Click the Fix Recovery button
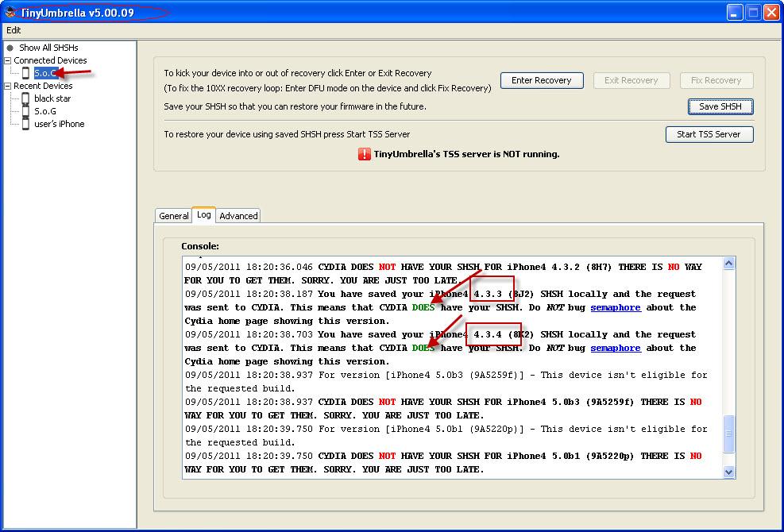The image size is (784, 532). coord(716,80)
